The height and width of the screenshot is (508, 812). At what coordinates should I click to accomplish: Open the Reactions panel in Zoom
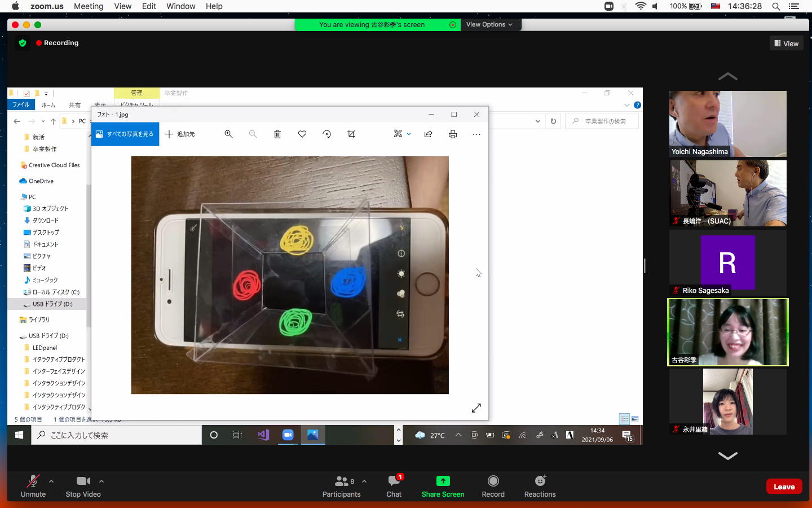click(x=540, y=486)
